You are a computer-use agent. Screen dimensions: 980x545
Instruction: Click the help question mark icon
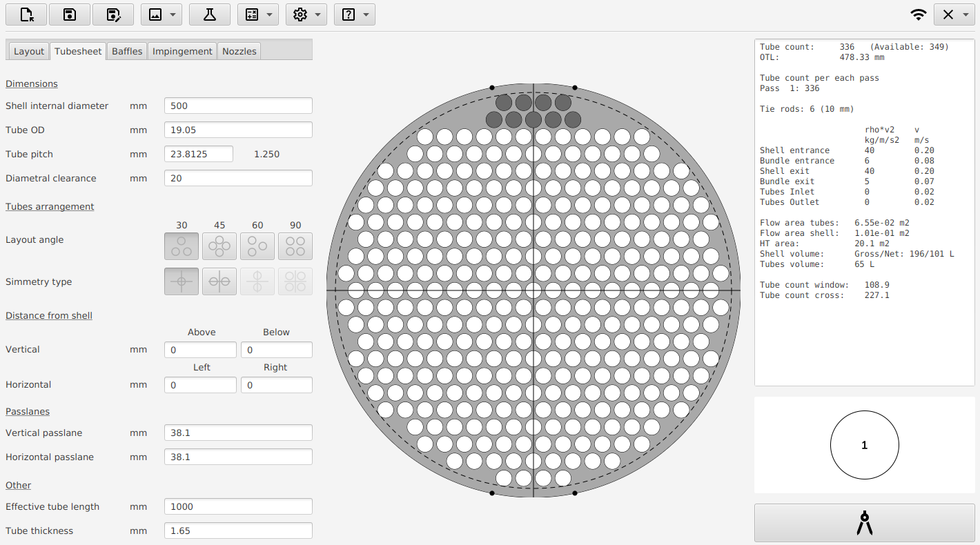click(x=349, y=14)
